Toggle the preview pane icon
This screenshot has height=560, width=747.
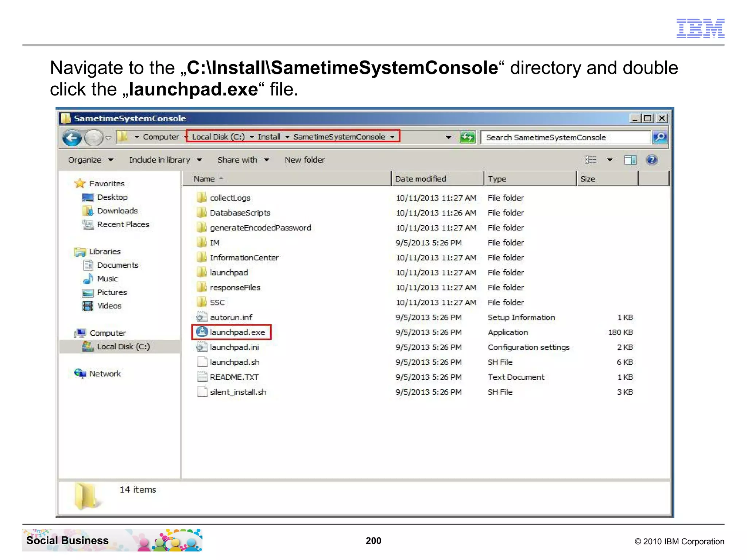pos(630,160)
